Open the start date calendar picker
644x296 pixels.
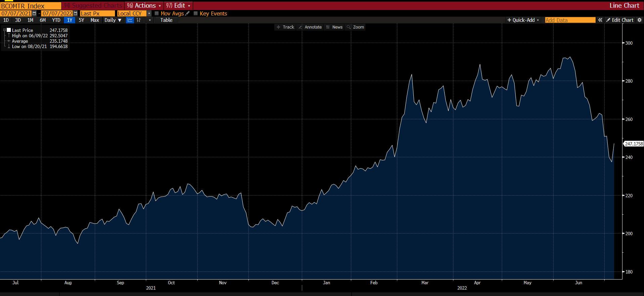[x=34, y=13]
